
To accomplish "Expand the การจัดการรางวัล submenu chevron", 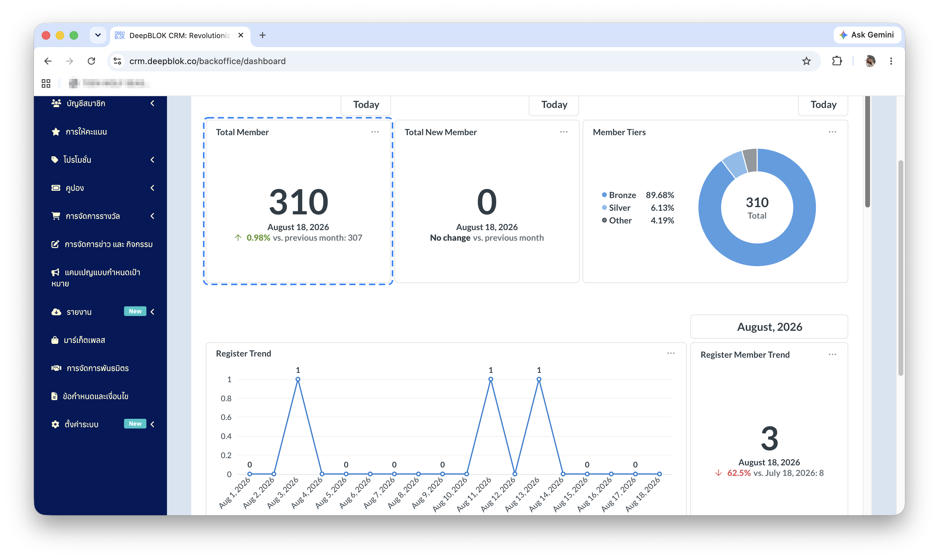I will pos(152,216).
